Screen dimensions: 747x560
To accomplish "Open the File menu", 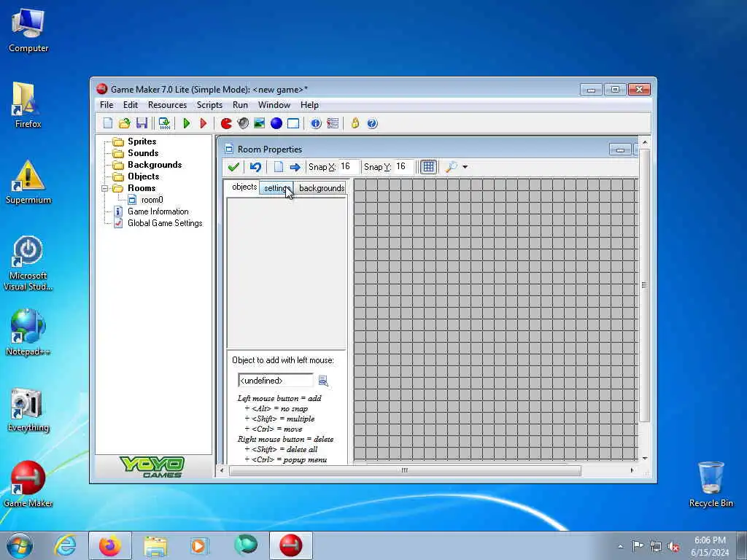I will tap(107, 105).
